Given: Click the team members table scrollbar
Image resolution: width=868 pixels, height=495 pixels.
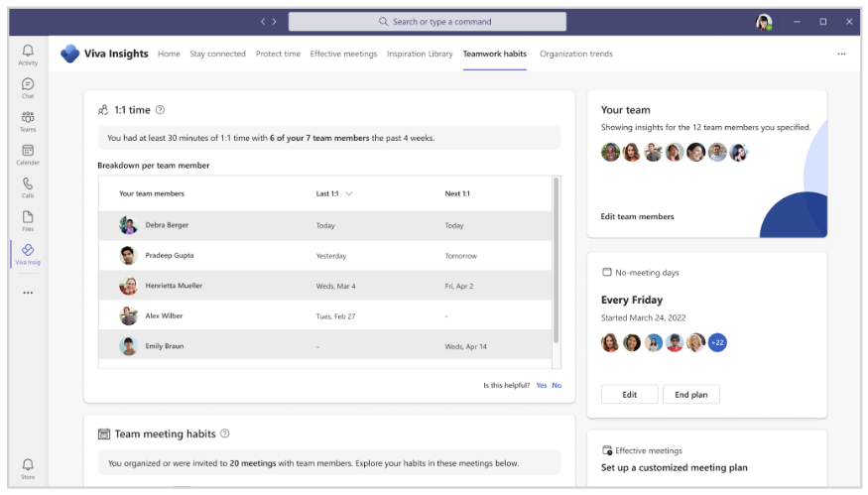Looking at the screenshot, I should click(556, 260).
